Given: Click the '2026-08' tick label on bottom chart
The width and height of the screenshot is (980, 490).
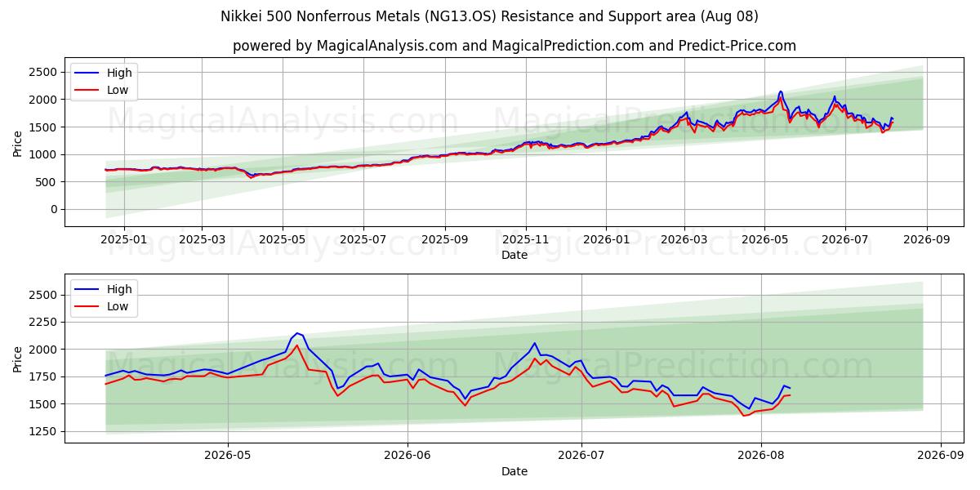Looking at the screenshot, I should point(761,457).
